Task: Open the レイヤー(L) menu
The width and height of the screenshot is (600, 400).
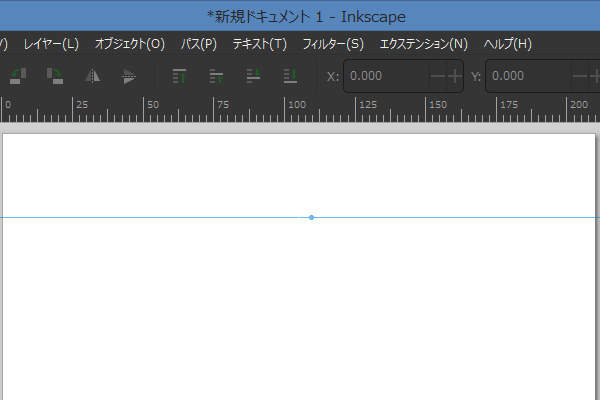Action: [x=51, y=44]
